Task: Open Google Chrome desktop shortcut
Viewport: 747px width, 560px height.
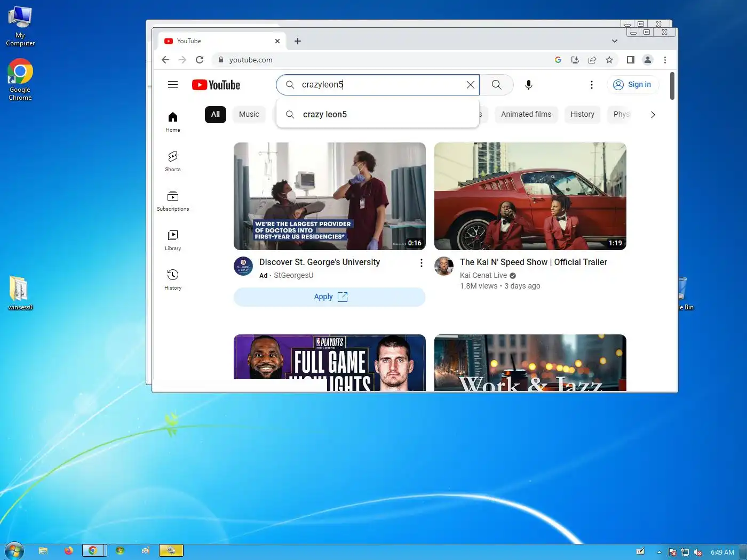Action: pyautogui.click(x=20, y=79)
